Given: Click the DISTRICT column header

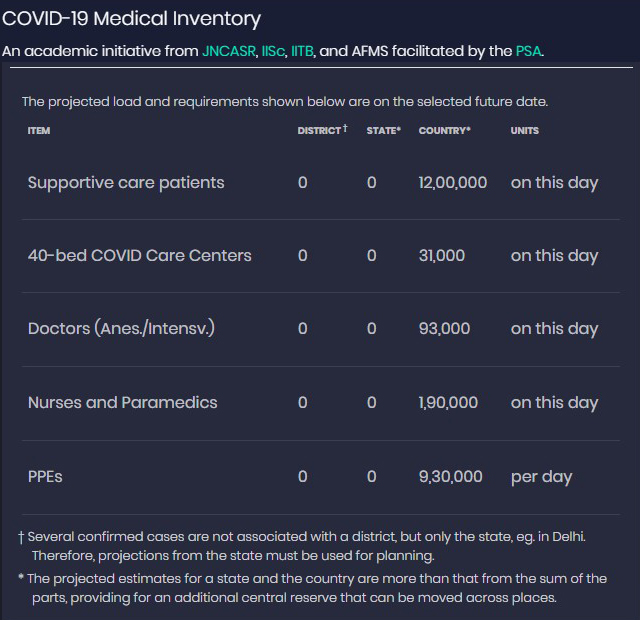Looking at the screenshot, I should [320, 131].
